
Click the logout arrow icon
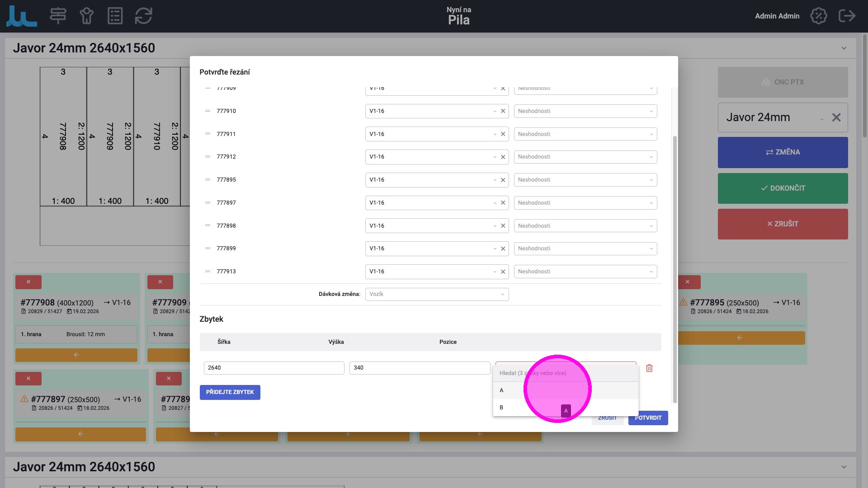pyautogui.click(x=847, y=16)
